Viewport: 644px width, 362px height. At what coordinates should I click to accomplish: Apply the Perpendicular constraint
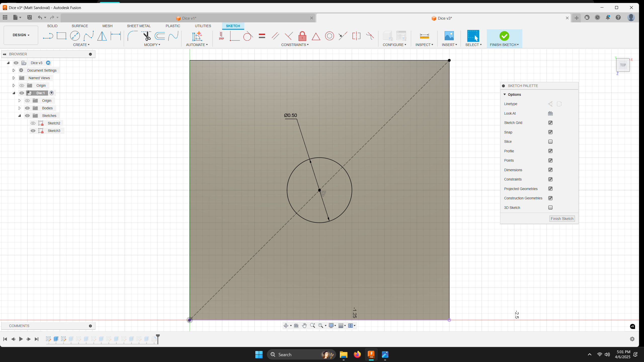click(x=289, y=36)
